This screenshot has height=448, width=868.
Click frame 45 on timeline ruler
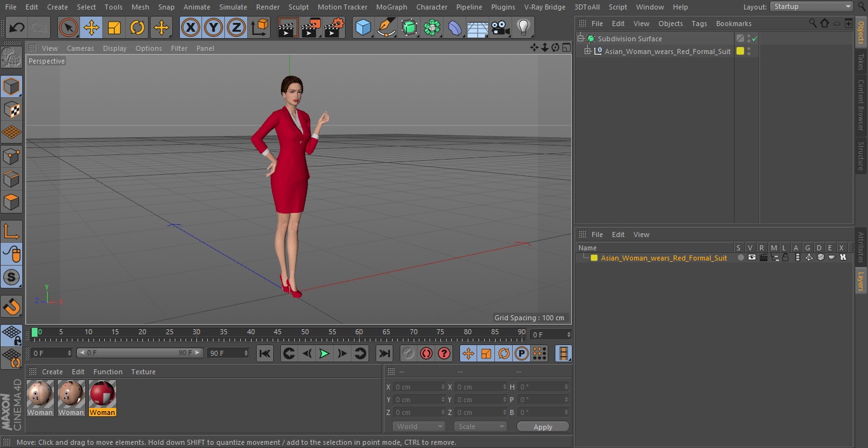coord(278,332)
